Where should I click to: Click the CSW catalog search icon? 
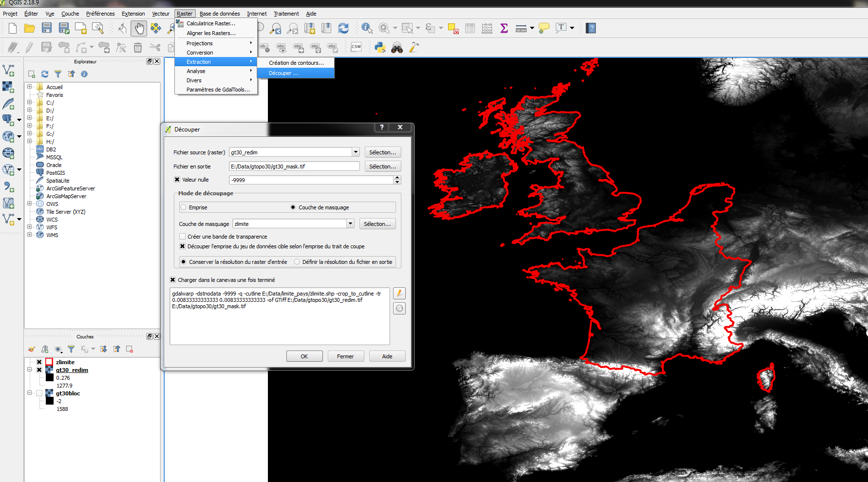coord(356,47)
